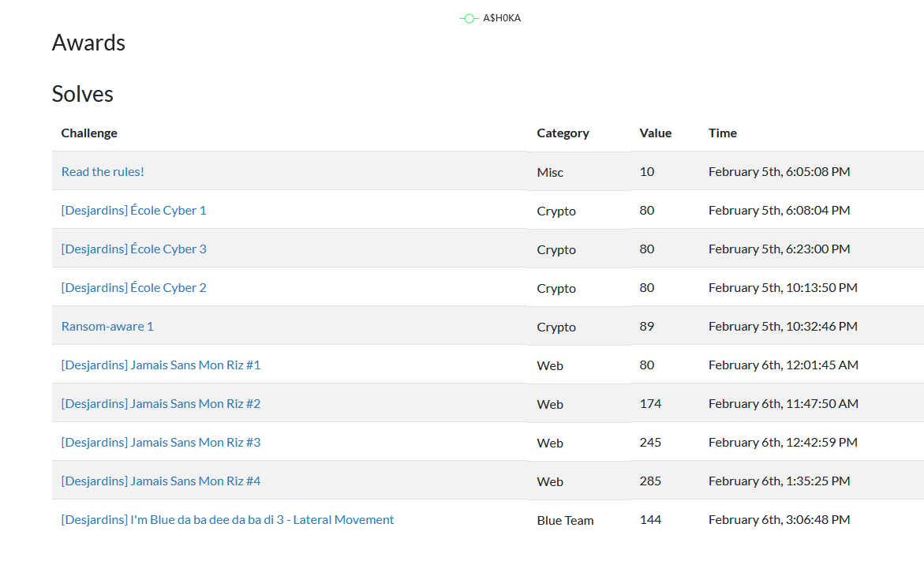Click the Value column header
The image size is (924, 565).
pyautogui.click(x=655, y=133)
